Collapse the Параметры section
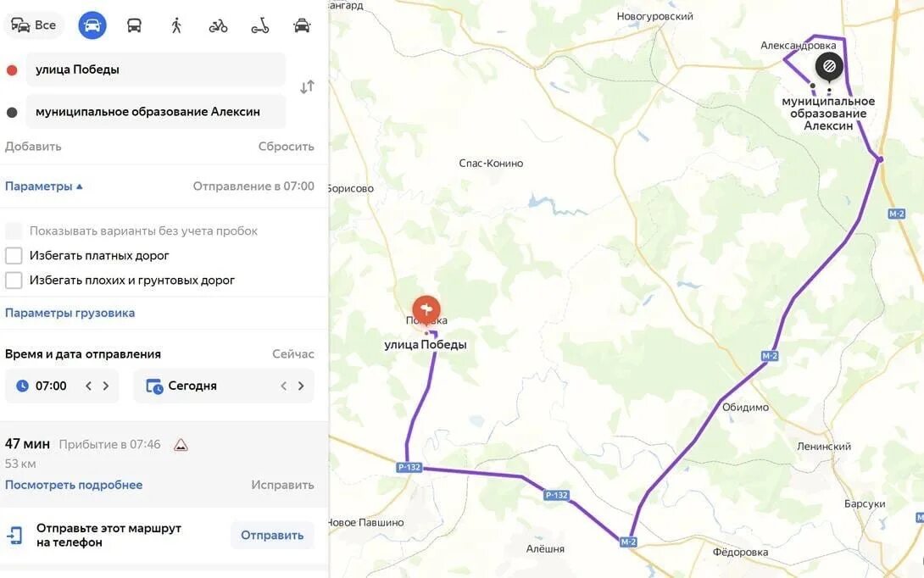The height and width of the screenshot is (578, 924). [43, 186]
